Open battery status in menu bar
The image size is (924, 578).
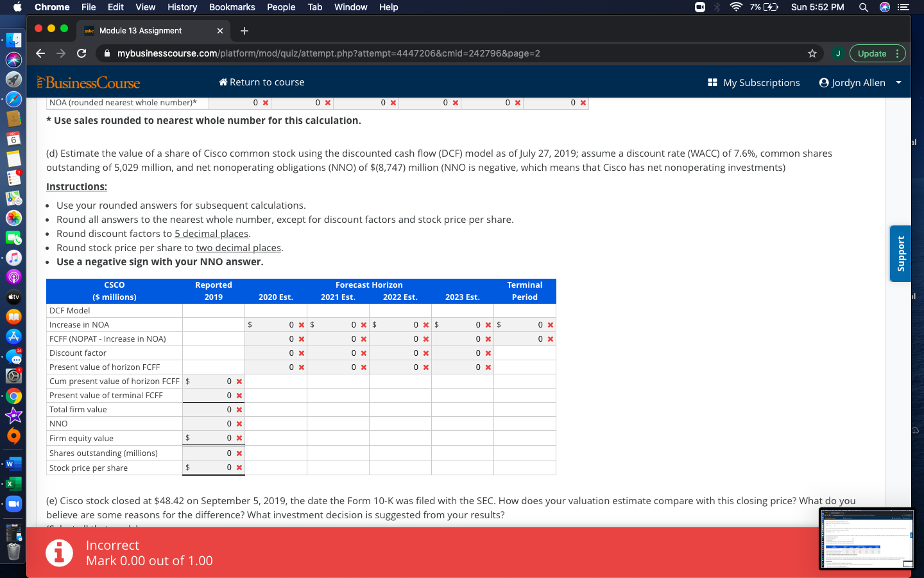click(x=764, y=7)
